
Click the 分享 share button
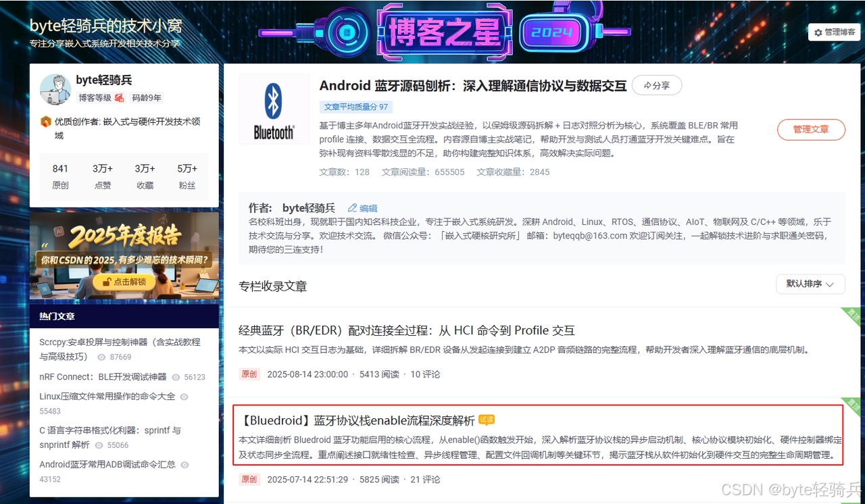pyautogui.click(x=657, y=85)
